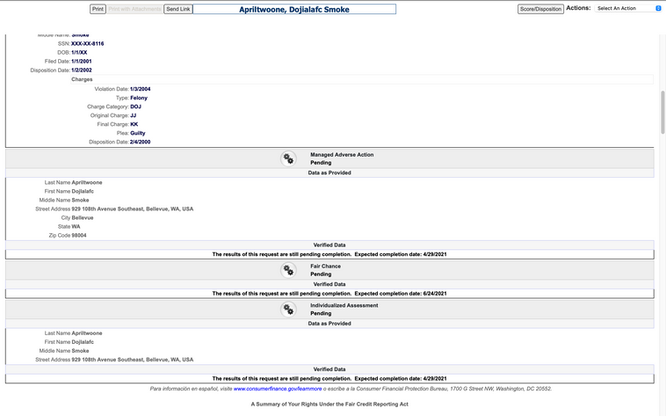666x416 pixels.
Task: Select the Managed Adverse Action heading
Action: [342, 155]
